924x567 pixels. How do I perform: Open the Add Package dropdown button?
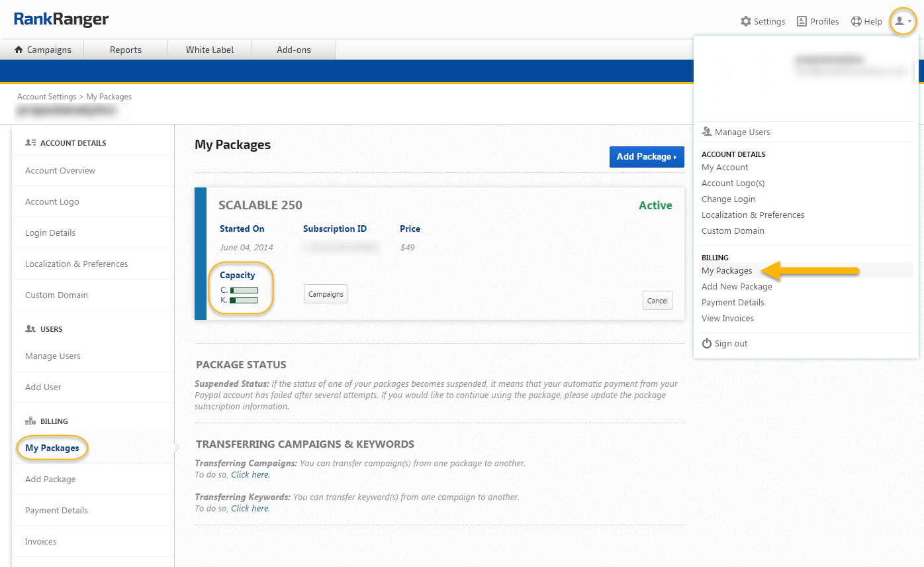point(646,157)
